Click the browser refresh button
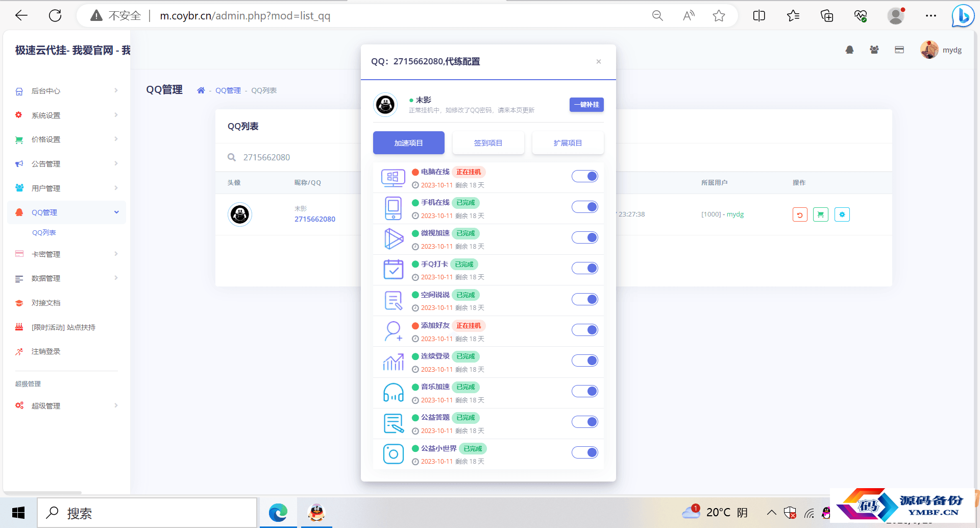 [55, 16]
